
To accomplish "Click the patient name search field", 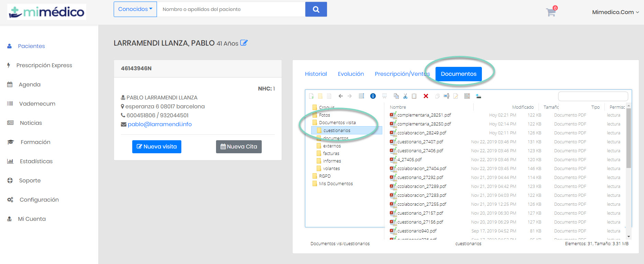I will click(x=231, y=9).
